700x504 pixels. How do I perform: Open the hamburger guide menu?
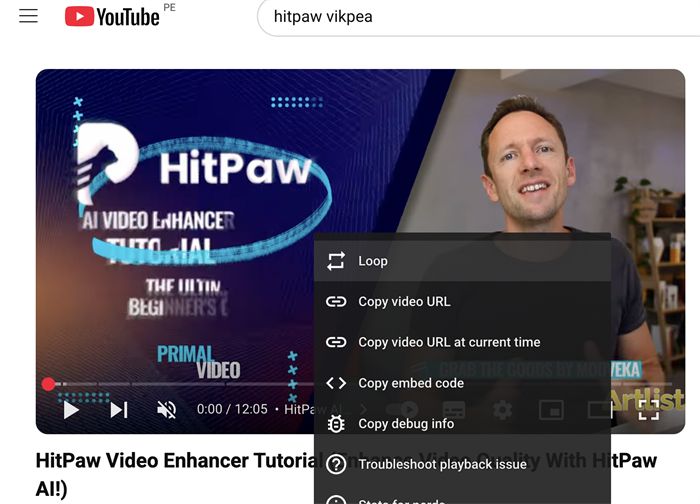coord(28,16)
